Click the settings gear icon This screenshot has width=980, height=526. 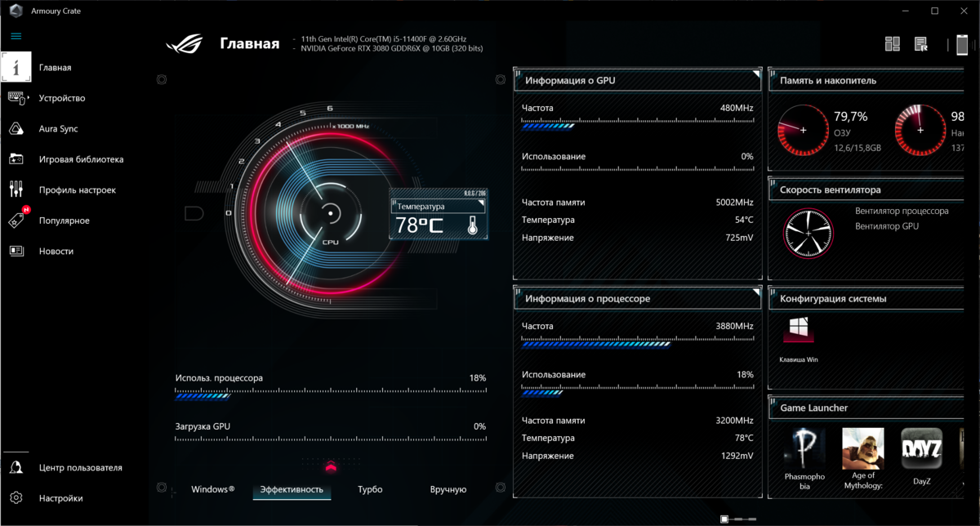tap(16, 498)
